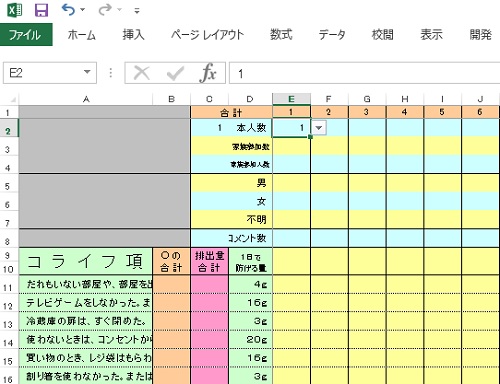Open the データ ribbon tab
Screen dimensions: 500x384
point(332,35)
